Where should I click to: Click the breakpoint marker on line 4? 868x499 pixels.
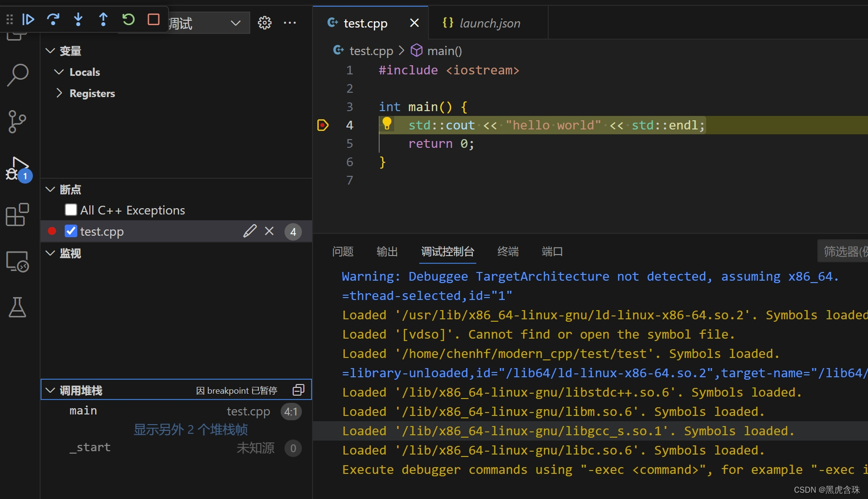coord(323,126)
